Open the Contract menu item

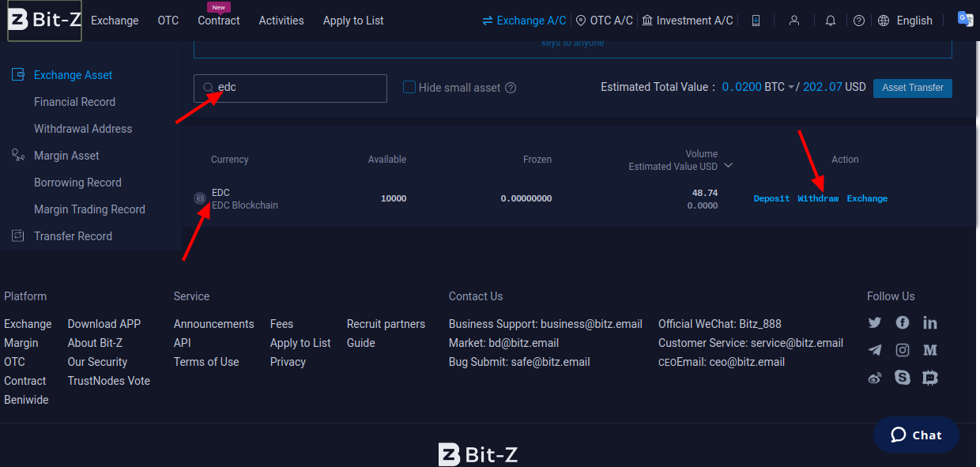(219, 21)
